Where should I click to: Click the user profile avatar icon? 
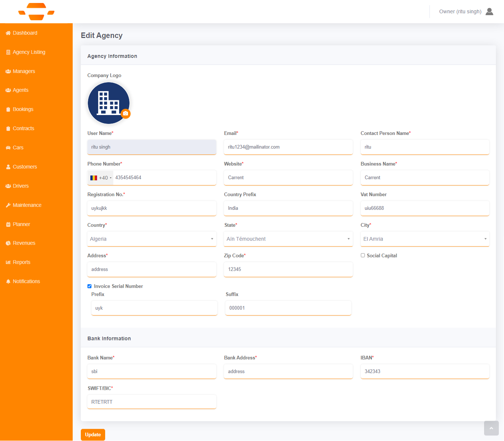click(489, 11)
